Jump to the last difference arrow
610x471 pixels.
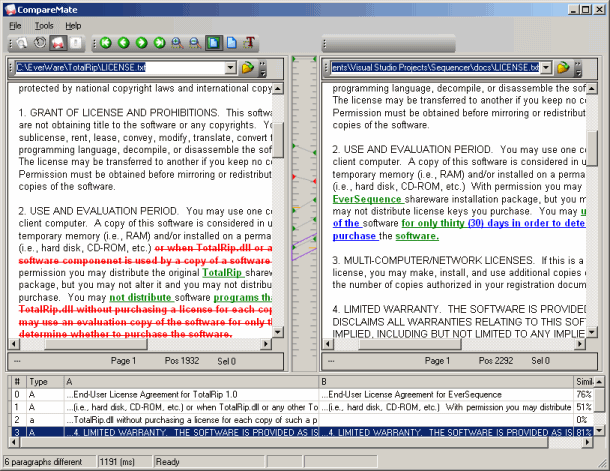[160, 43]
